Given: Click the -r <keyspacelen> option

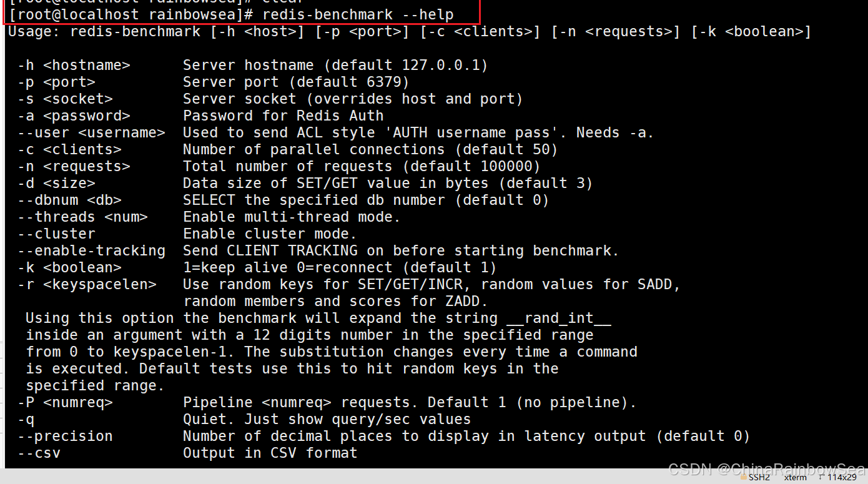Looking at the screenshot, I should pos(87,284).
